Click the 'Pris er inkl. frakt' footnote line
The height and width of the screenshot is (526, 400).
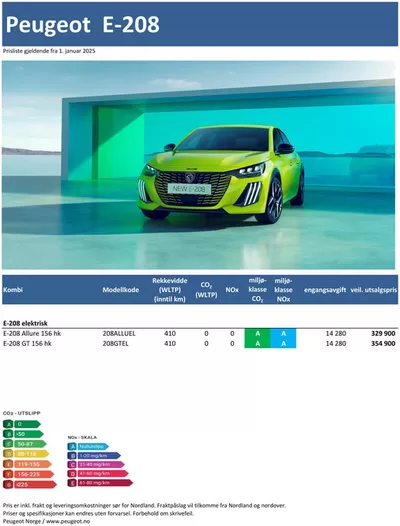144,505
